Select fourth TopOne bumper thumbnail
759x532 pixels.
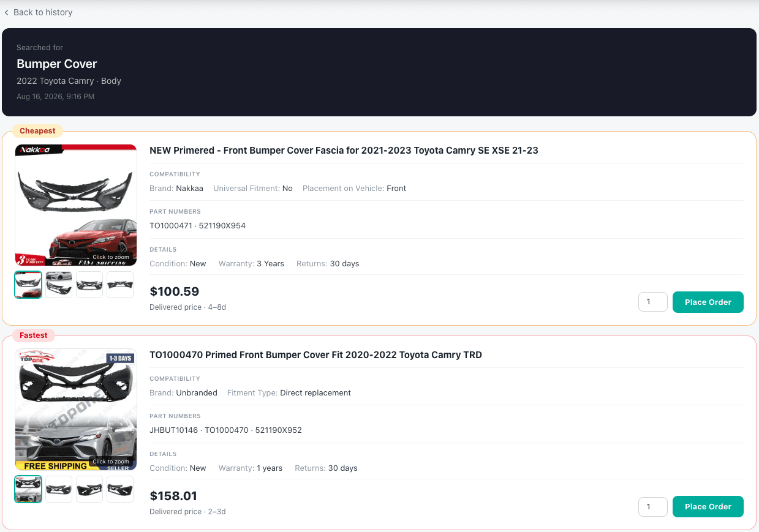click(120, 489)
